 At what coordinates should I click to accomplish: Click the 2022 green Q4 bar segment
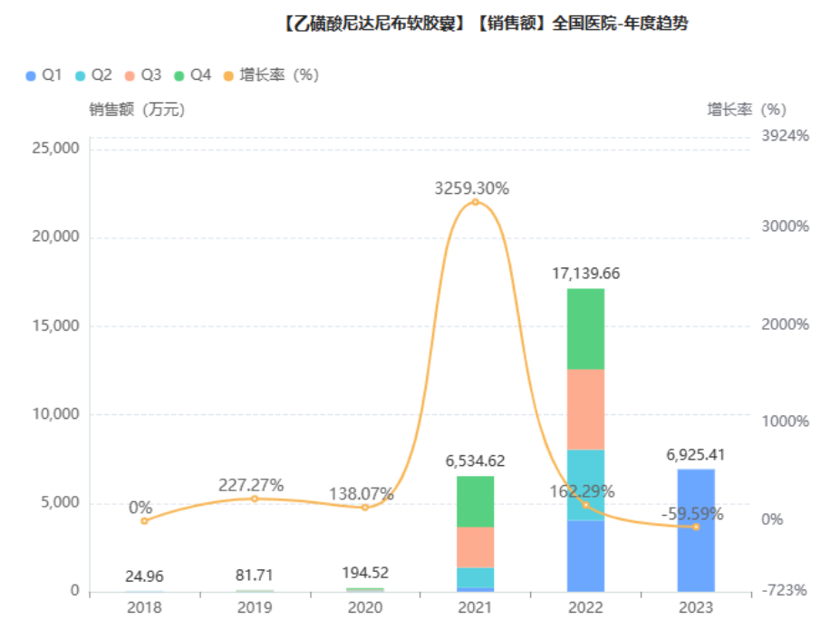pos(585,329)
